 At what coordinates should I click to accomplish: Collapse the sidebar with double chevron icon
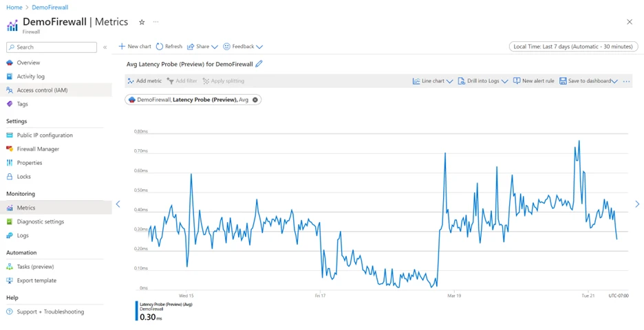click(105, 47)
